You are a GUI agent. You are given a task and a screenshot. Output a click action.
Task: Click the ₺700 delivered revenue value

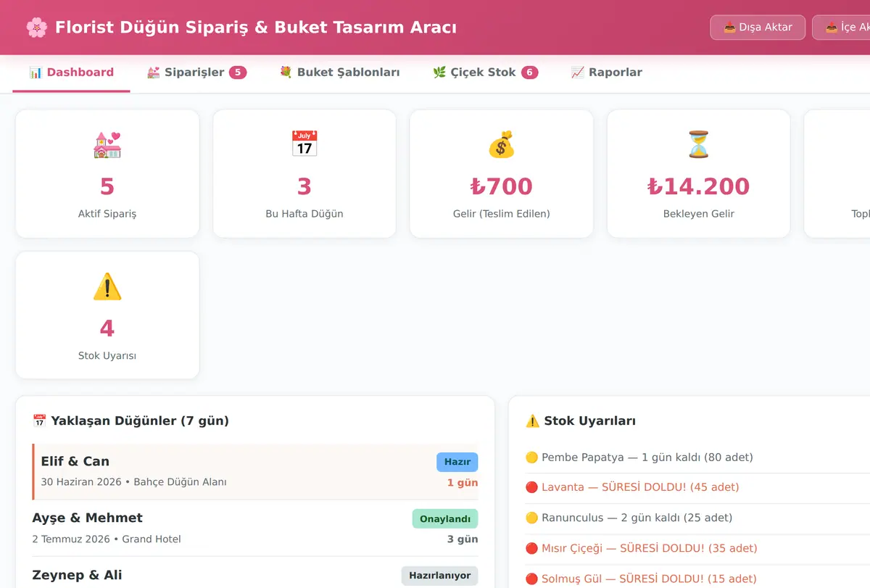(x=502, y=186)
